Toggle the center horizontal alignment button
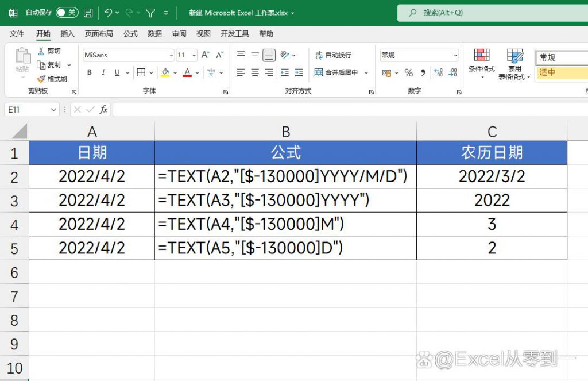 255,72
